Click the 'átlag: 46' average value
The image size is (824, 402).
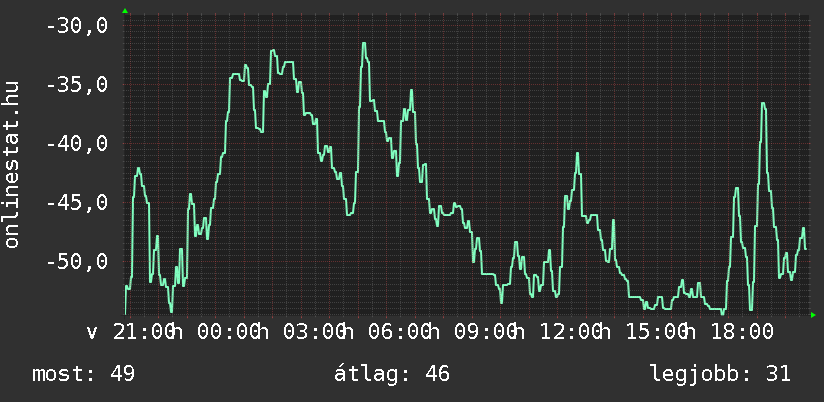[x=392, y=374]
